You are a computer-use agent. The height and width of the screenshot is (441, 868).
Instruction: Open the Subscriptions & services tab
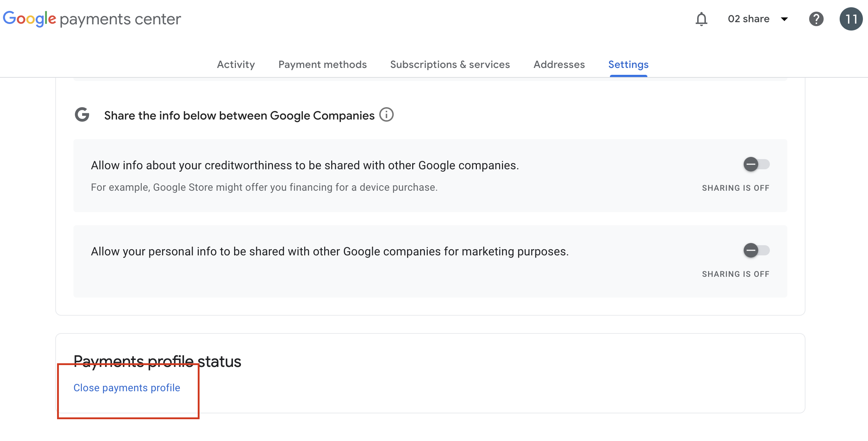pyautogui.click(x=450, y=64)
